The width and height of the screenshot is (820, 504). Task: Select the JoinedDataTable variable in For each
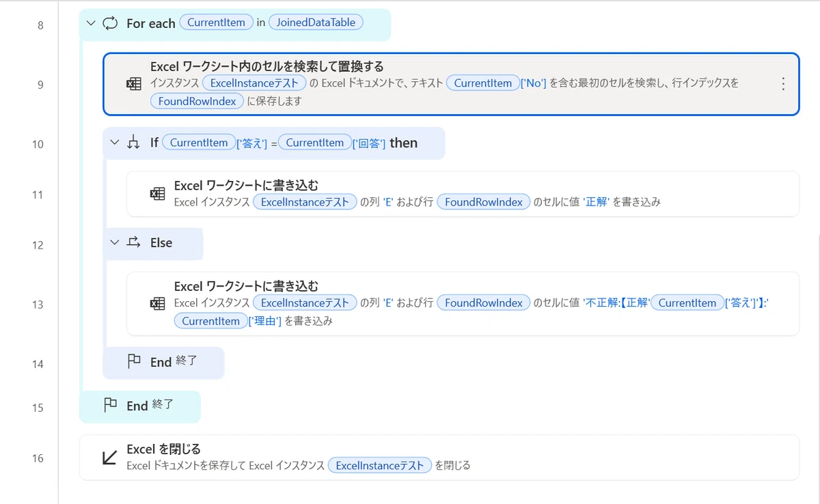point(316,23)
